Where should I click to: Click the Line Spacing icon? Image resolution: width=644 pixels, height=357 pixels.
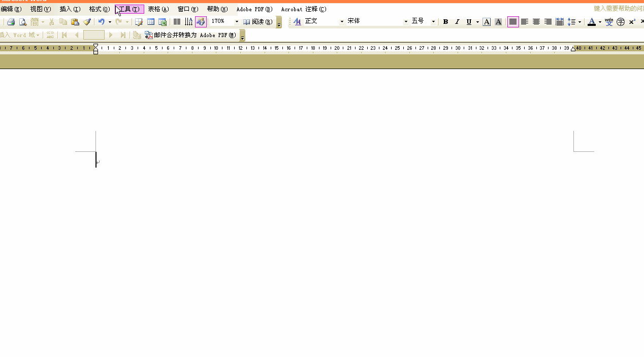click(x=571, y=22)
